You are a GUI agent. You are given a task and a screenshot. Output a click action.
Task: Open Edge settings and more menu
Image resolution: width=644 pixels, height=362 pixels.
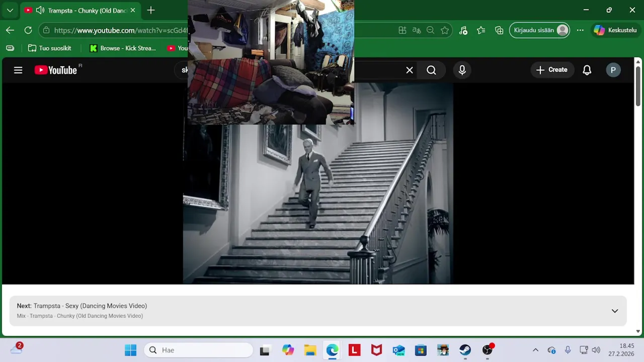pos(580,30)
